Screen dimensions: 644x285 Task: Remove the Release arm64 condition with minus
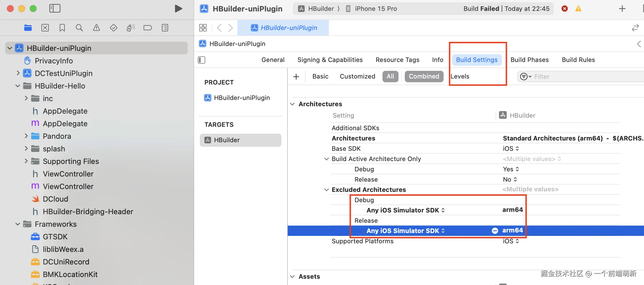coord(495,231)
